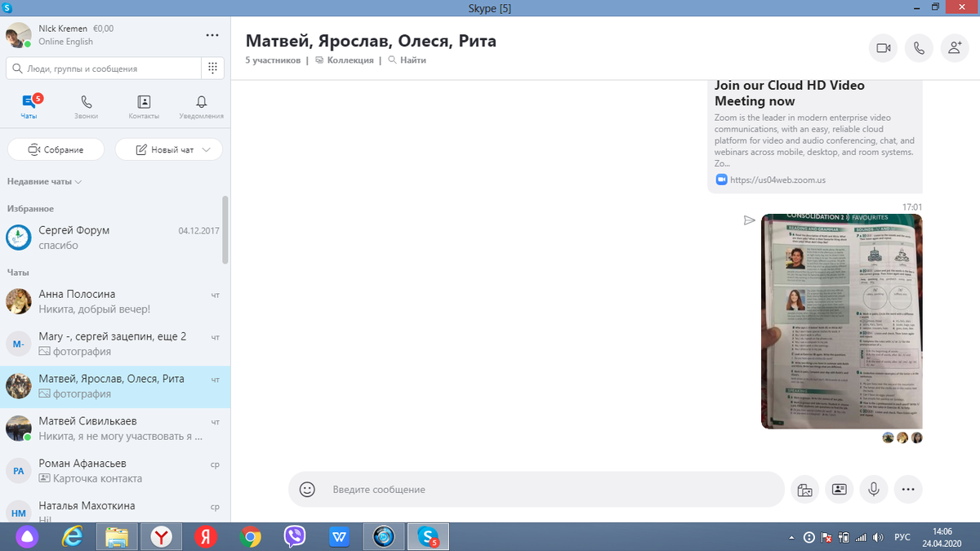Add participants to the chat
The image size is (980, 551).
[x=955, y=48]
